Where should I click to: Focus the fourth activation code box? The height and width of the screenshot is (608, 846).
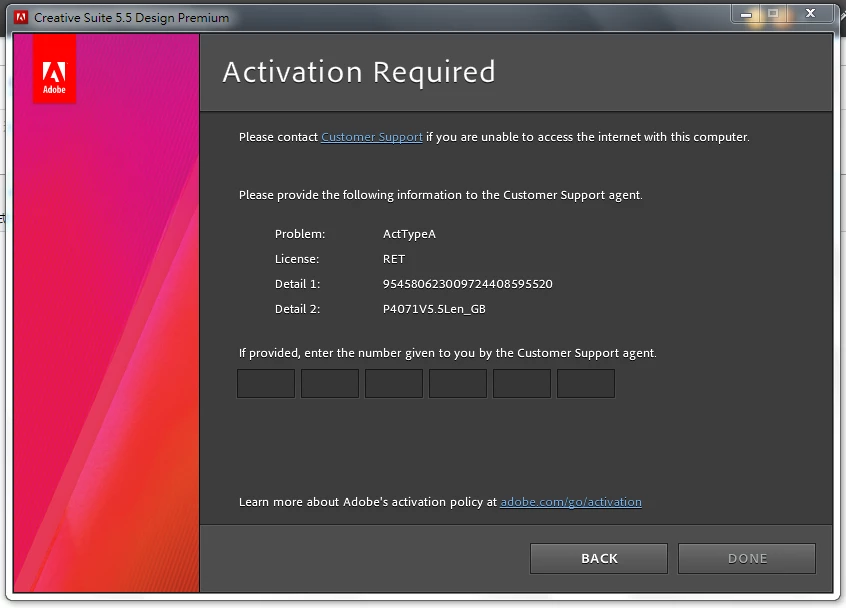[458, 384]
